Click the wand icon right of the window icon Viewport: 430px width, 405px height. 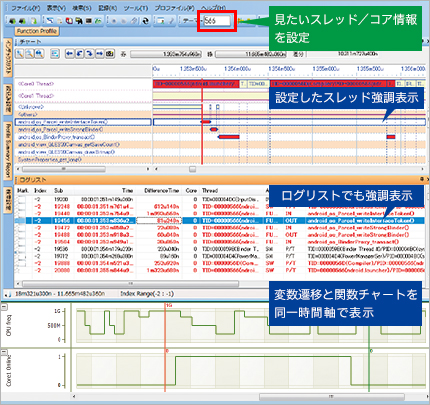click(171, 21)
